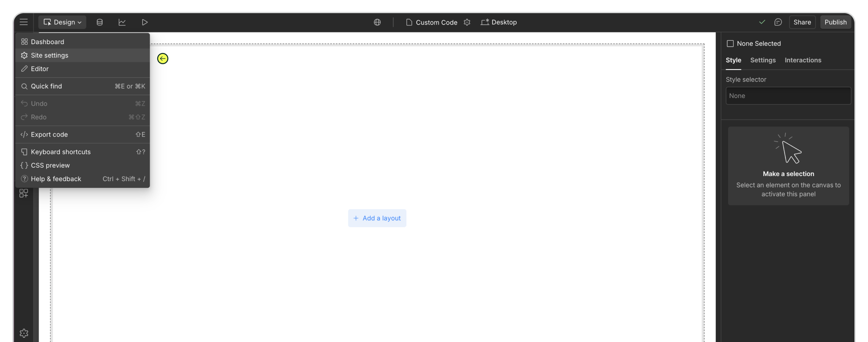Open the comments bubble icon
868x342 pixels.
778,22
